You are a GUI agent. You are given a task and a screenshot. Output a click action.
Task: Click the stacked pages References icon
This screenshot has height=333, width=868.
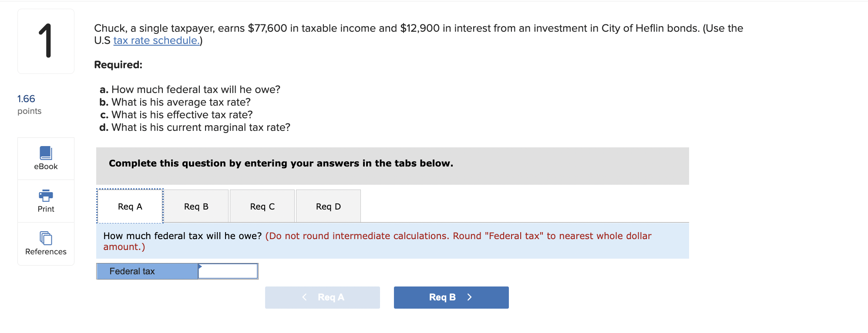click(x=45, y=238)
